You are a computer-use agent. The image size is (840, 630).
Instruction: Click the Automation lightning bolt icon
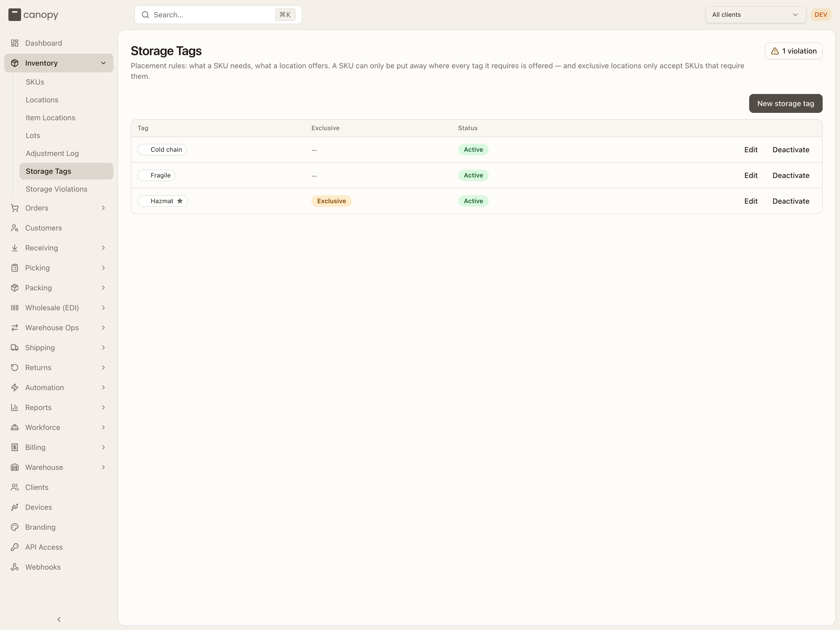14,387
